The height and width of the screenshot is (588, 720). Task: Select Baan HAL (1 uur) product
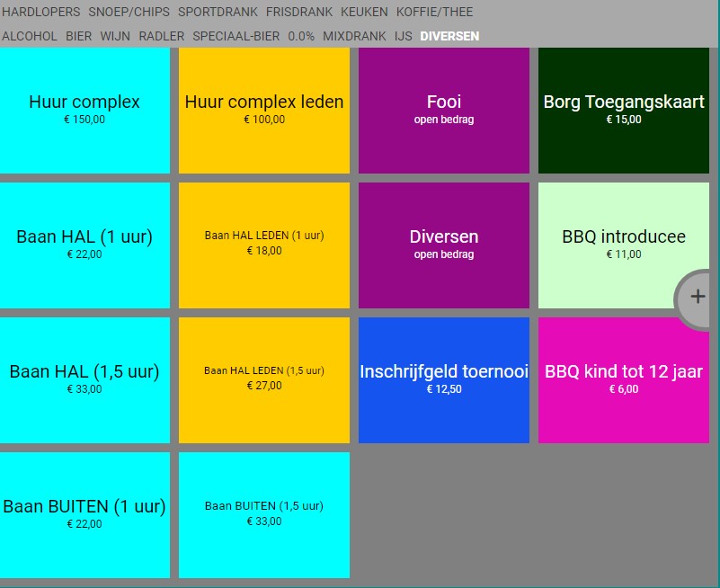click(x=84, y=245)
